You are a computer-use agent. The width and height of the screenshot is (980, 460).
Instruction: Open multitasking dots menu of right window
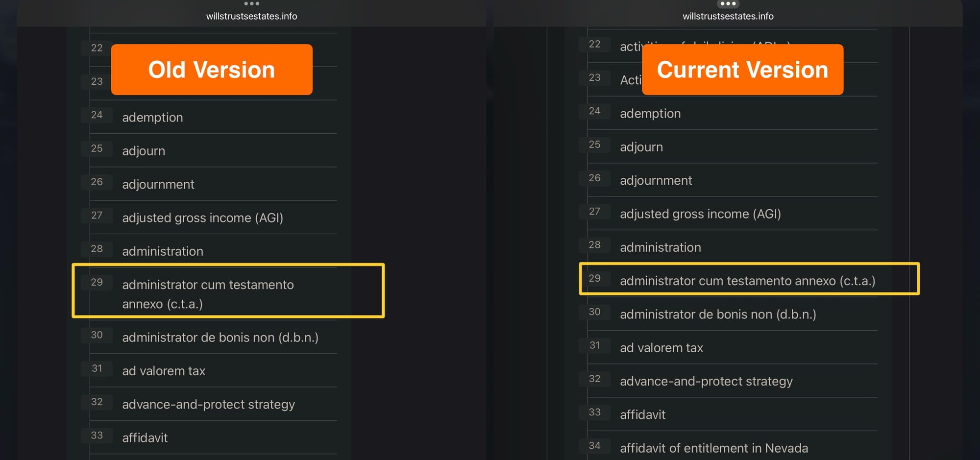pos(728,3)
